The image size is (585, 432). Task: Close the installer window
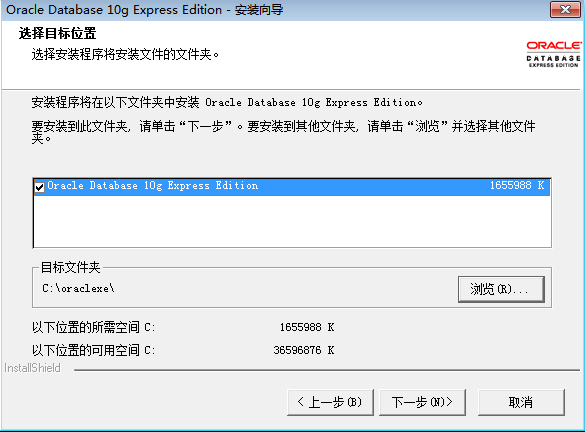[565, 9]
